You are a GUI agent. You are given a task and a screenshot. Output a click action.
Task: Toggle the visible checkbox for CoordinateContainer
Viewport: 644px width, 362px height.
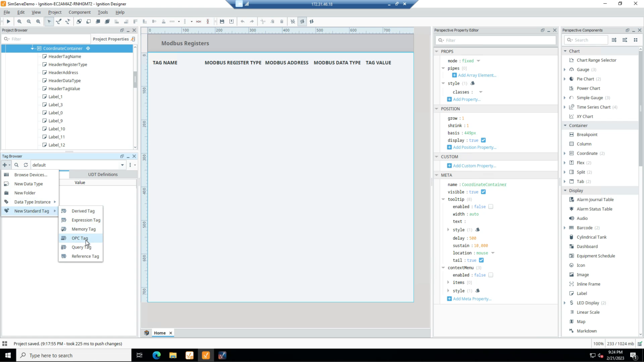pyautogui.click(x=483, y=192)
